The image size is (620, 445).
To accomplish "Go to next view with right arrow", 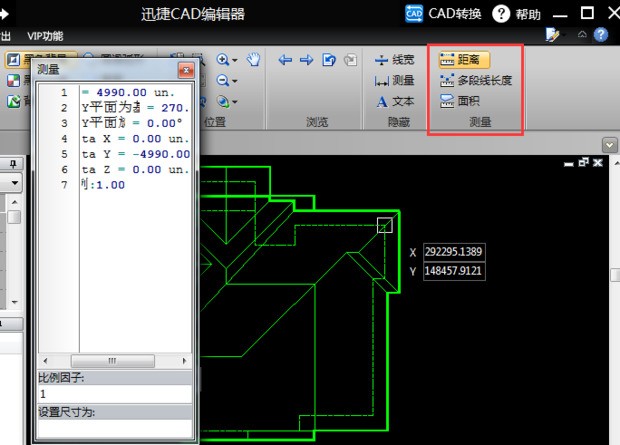I will point(306,60).
